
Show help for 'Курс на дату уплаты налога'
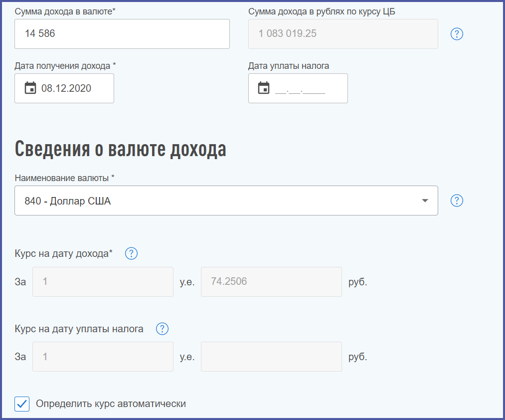[162, 329]
